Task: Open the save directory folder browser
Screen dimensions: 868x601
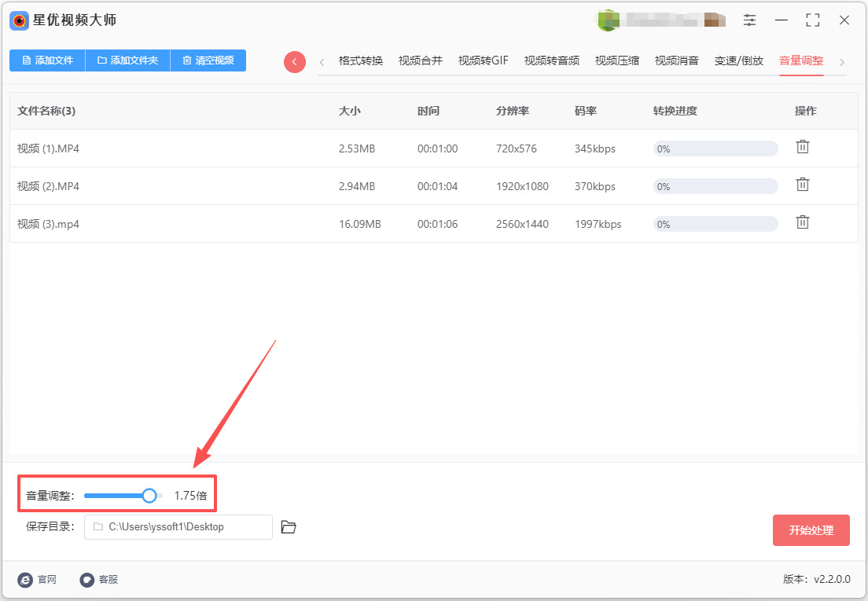Action: click(289, 527)
